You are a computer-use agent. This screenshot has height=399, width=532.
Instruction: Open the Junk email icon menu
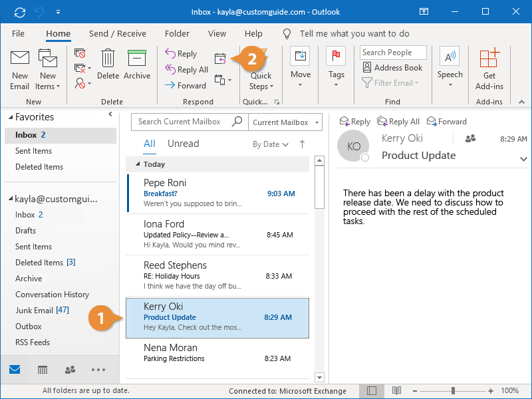(82, 83)
